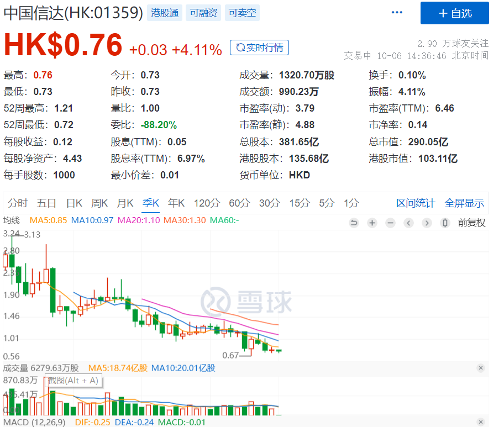Select the 15分 chart tab
Screen dimensions: 504x427
pyautogui.click(x=300, y=203)
